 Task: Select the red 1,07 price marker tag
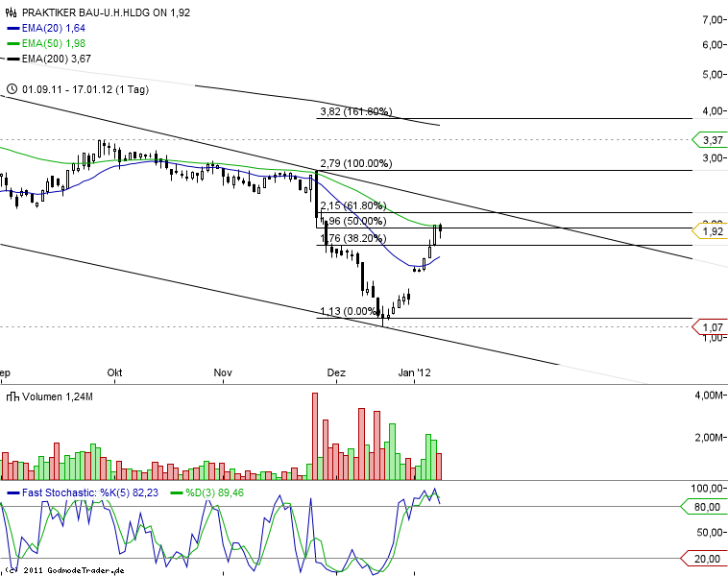pyautogui.click(x=709, y=327)
